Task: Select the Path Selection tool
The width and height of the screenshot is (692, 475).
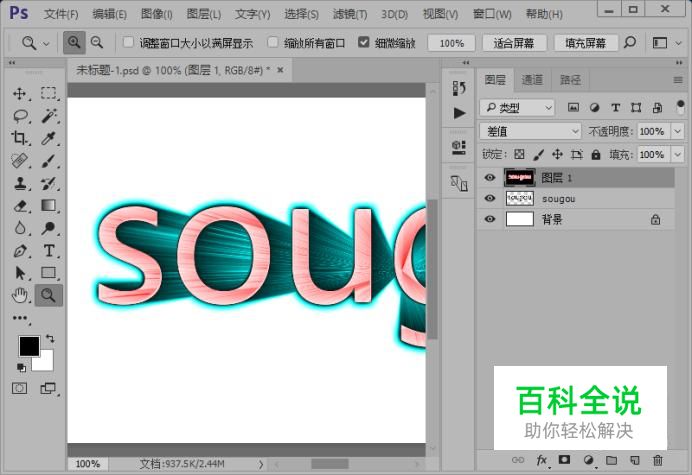Action: click(x=19, y=273)
